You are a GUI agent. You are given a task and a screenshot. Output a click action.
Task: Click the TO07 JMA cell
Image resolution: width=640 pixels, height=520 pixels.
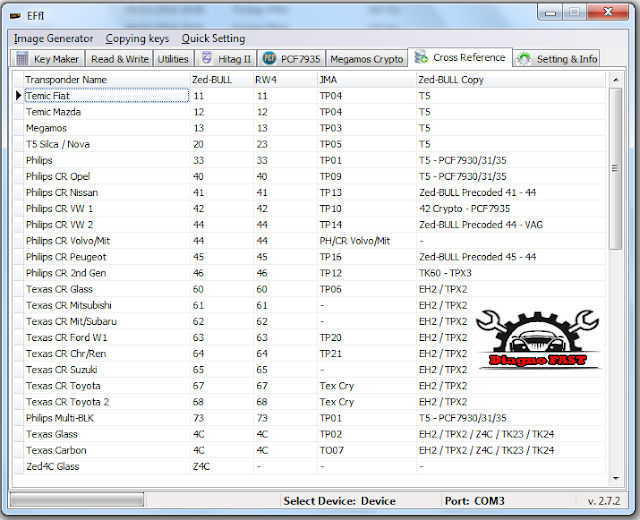(x=367, y=450)
